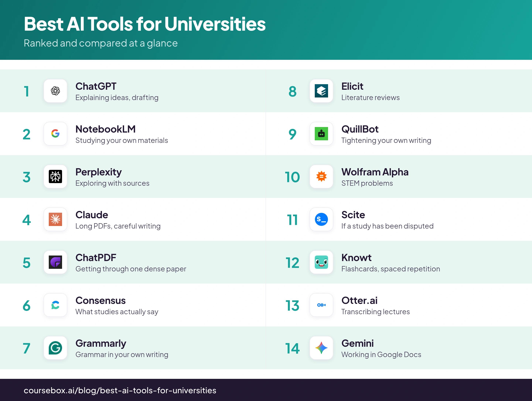Select the 'Wolfram Alpha' title text
Image resolution: width=532 pixels, height=401 pixels.
coord(375,172)
